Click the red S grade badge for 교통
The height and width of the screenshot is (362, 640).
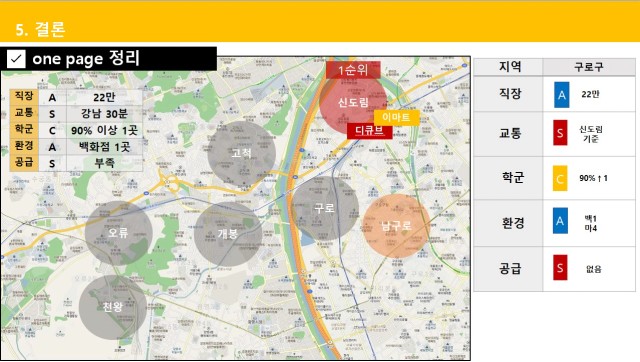[560, 133]
